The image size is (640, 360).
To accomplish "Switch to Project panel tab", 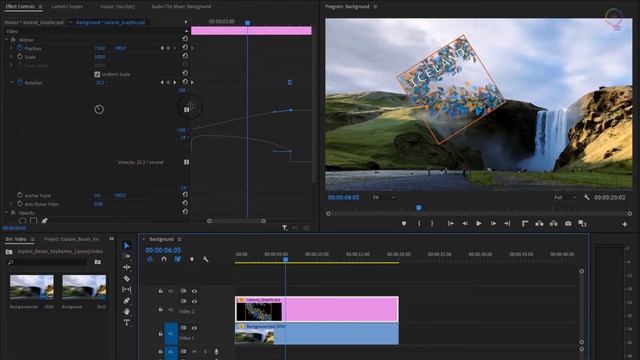I will [x=71, y=239].
